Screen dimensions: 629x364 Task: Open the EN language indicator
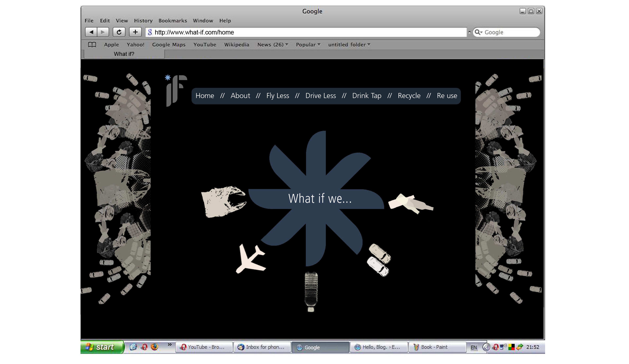pyautogui.click(x=474, y=347)
